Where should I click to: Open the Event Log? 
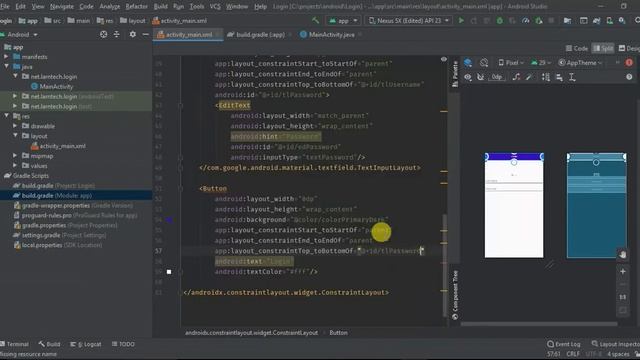564,344
